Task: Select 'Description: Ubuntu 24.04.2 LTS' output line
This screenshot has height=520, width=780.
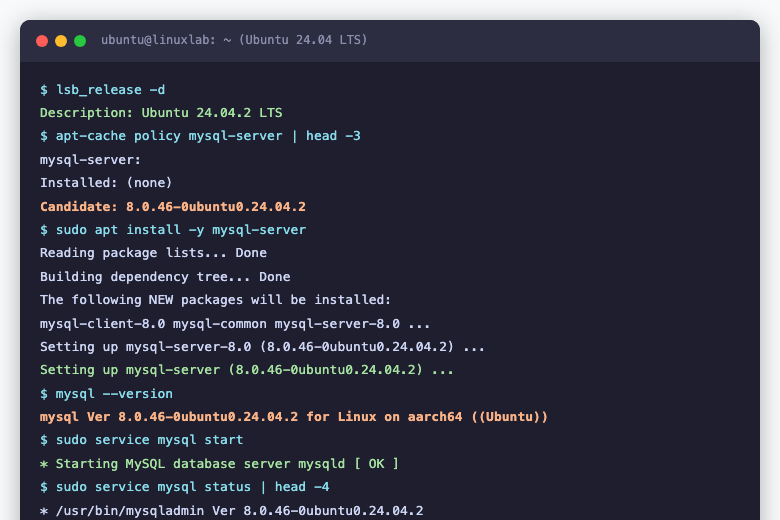Action: click(x=161, y=113)
